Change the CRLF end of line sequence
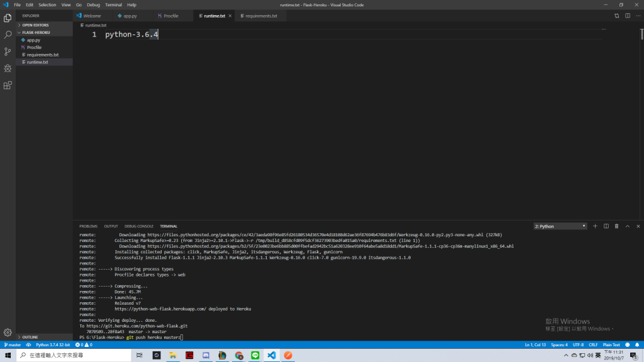This screenshot has height=362, width=644. click(x=593, y=345)
